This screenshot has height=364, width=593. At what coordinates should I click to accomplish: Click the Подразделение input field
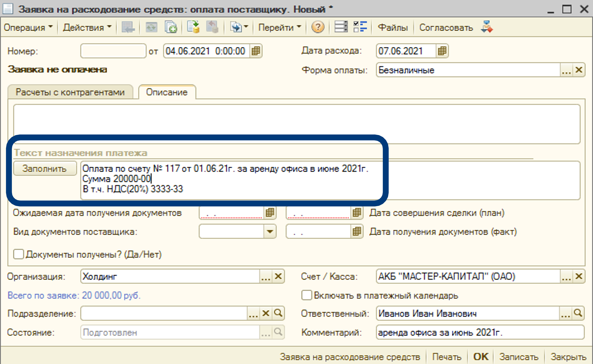coord(164,314)
